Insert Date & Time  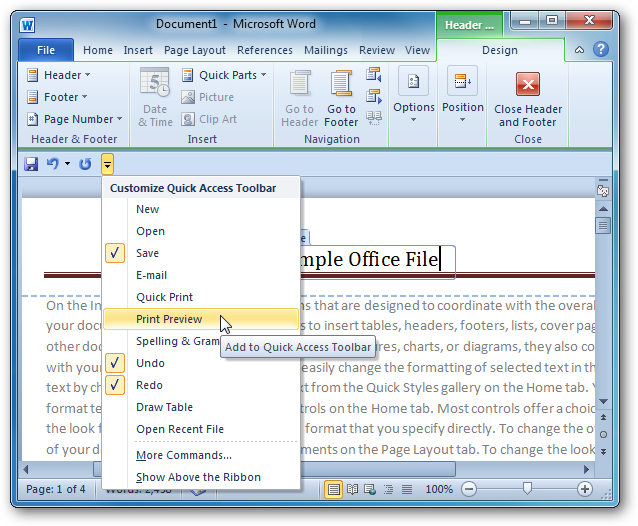coord(155,97)
